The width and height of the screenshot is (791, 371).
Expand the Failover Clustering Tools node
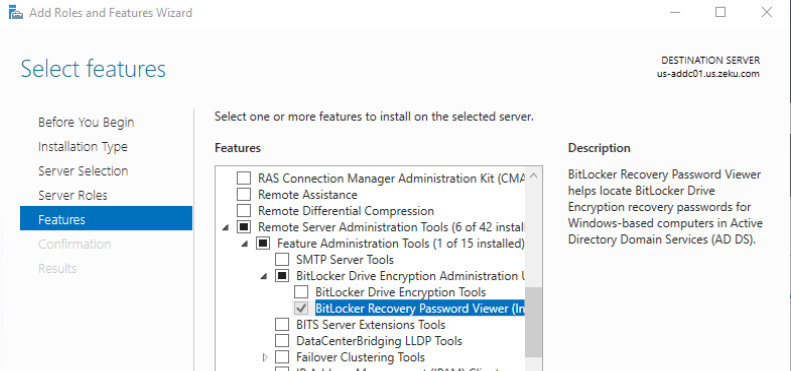265,357
